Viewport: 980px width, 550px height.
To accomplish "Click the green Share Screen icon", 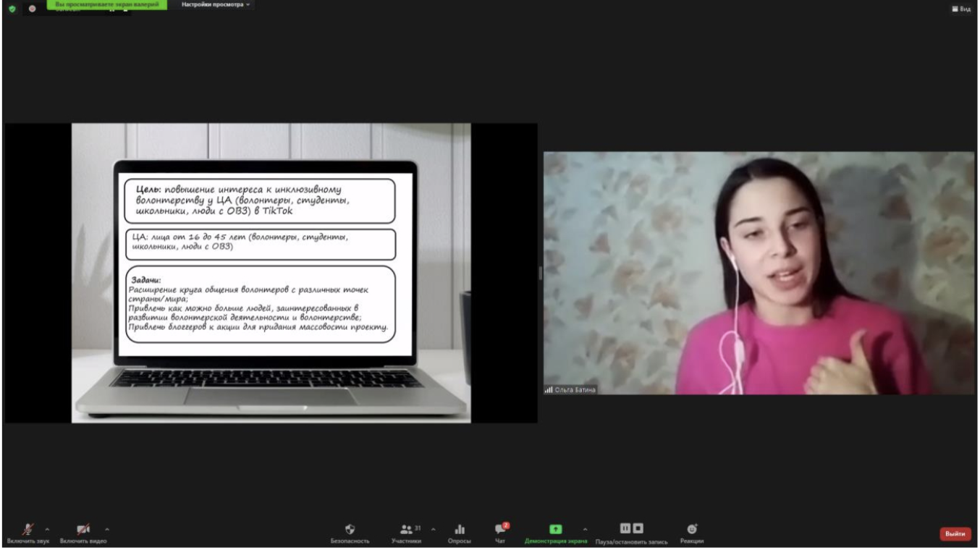I will tap(555, 530).
